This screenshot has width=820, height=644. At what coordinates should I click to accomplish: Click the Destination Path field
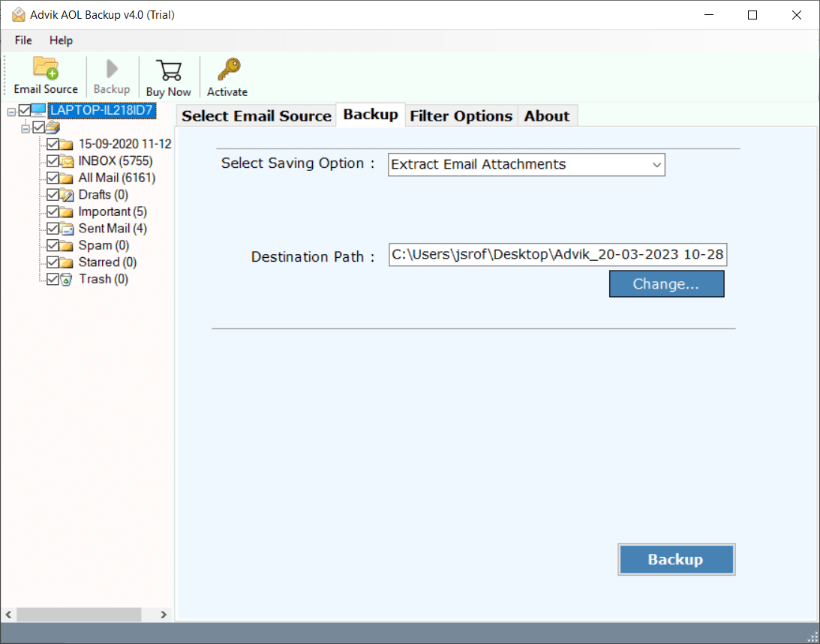[557, 255]
